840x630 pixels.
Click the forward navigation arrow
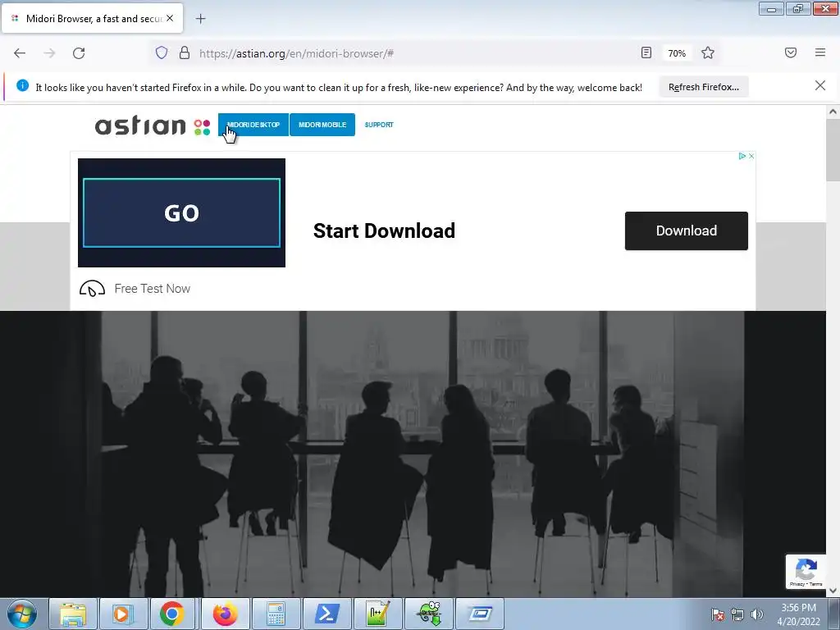click(x=49, y=53)
